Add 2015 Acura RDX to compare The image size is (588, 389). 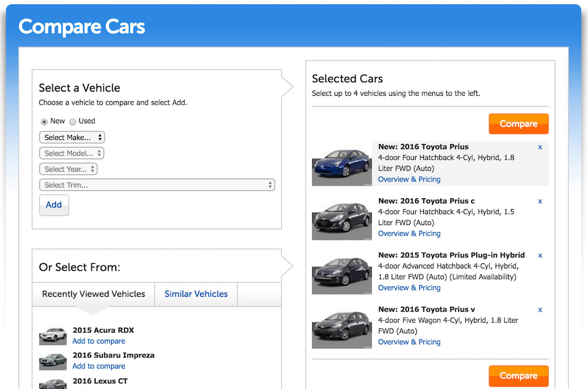[x=99, y=341]
